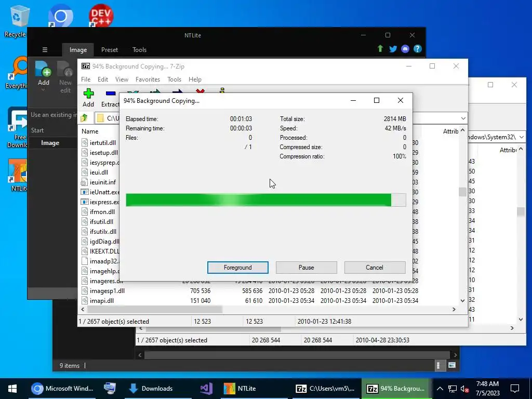Open the Twitter link icon in NTLite
This screenshot has width=532, height=399.
393,49
